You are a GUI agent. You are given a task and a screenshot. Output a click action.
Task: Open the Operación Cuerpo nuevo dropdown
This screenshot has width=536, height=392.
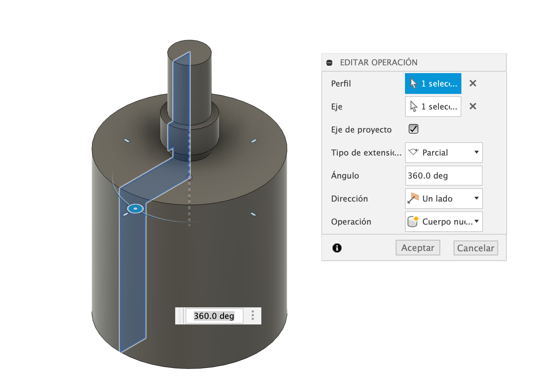pos(444,222)
